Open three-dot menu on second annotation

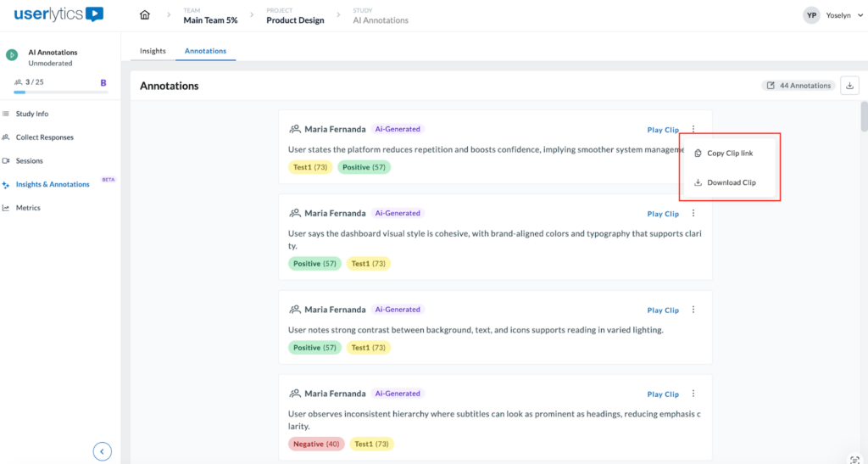693,214
